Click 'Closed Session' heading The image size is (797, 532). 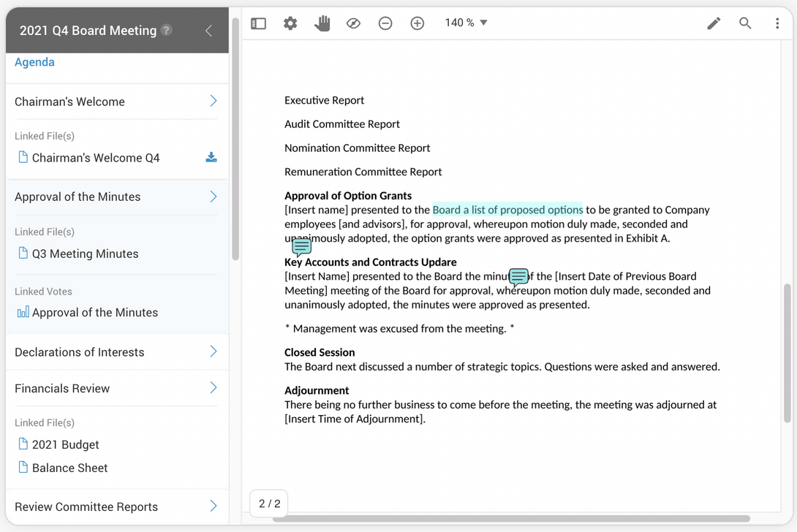(x=320, y=353)
